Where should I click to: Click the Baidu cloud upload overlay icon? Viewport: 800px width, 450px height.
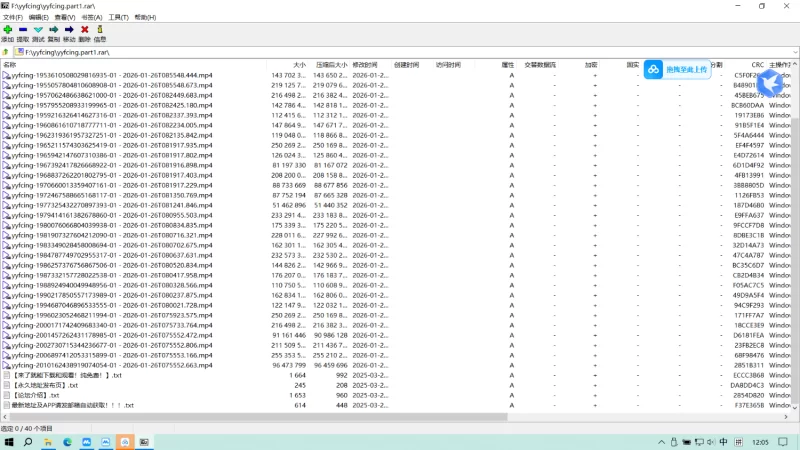(654, 69)
